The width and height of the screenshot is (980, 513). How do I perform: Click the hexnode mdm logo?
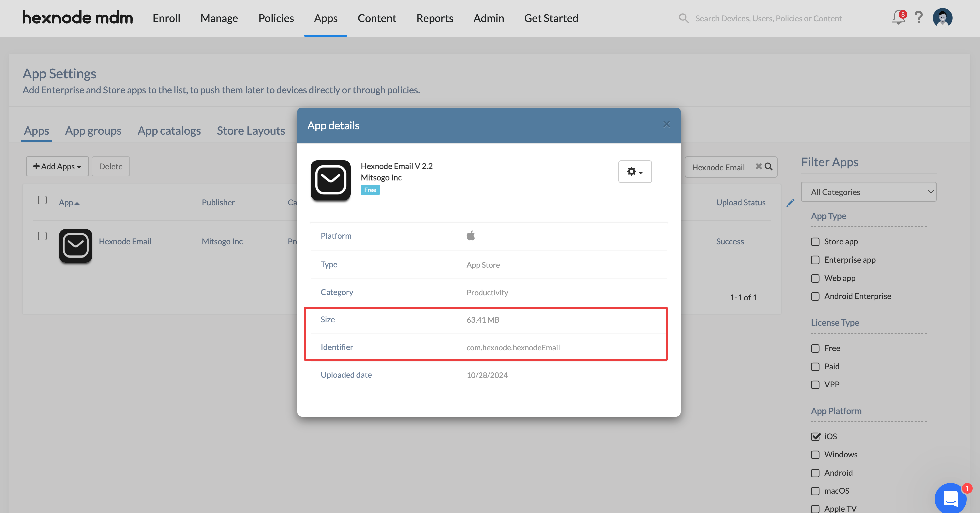[x=78, y=18]
